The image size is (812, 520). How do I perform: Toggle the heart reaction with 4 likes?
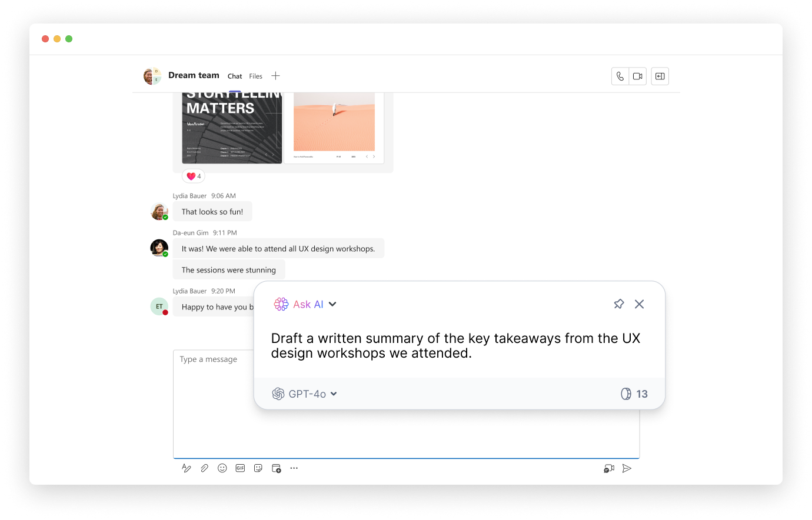coord(194,176)
